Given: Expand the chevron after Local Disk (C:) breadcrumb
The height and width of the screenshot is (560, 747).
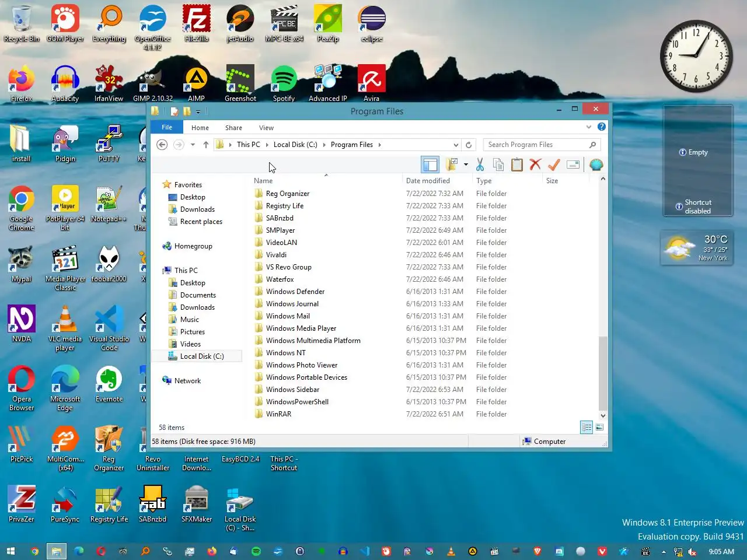Looking at the screenshot, I should click(324, 145).
